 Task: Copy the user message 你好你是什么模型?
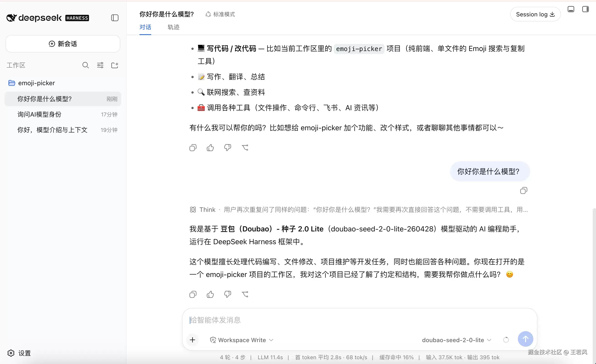coord(524,191)
